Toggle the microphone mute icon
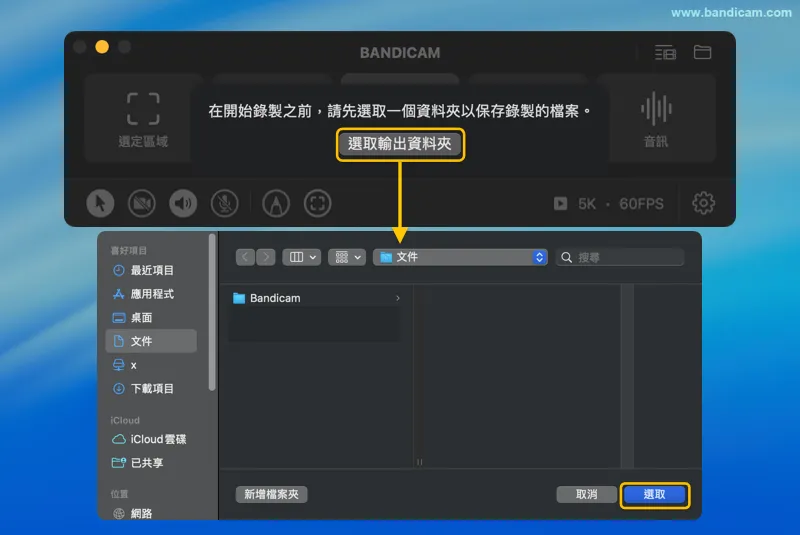The image size is (800, 535). point(224,203)
